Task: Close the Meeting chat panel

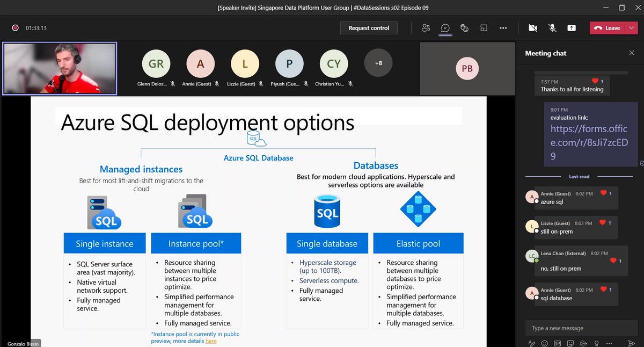Action: tap(631, 53)
